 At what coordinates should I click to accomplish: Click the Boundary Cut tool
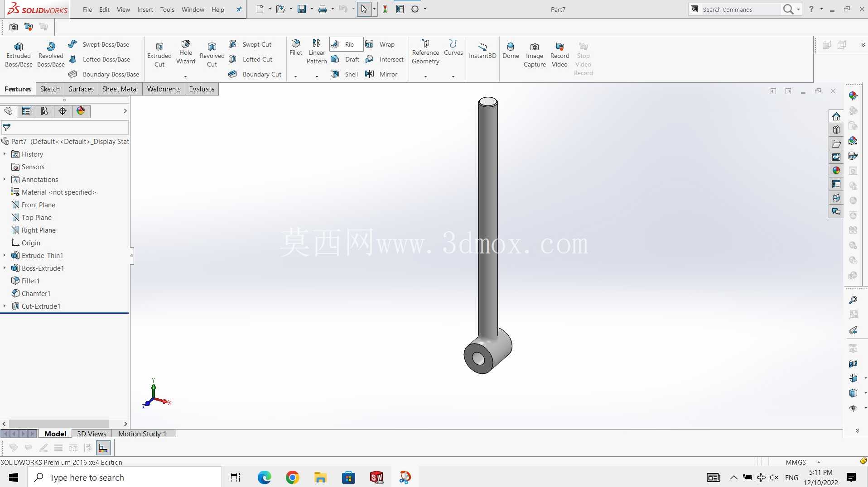pyautogui.click(x=255, y=74)
